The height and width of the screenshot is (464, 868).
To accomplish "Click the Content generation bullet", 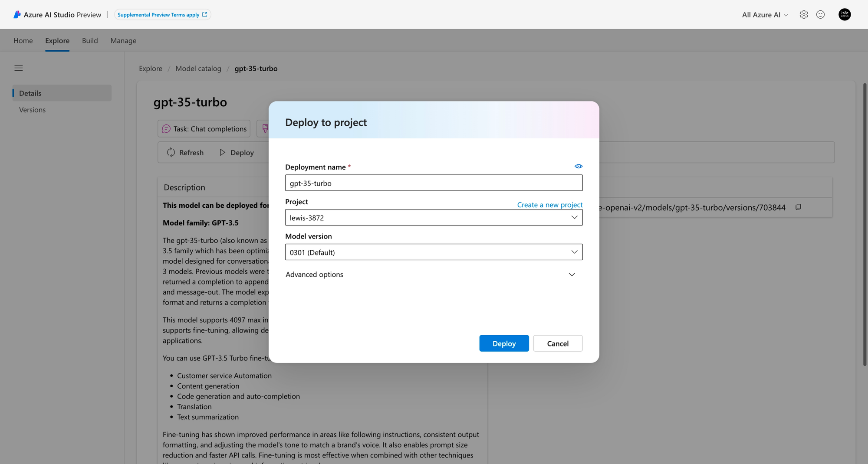I will click(208, 386).
